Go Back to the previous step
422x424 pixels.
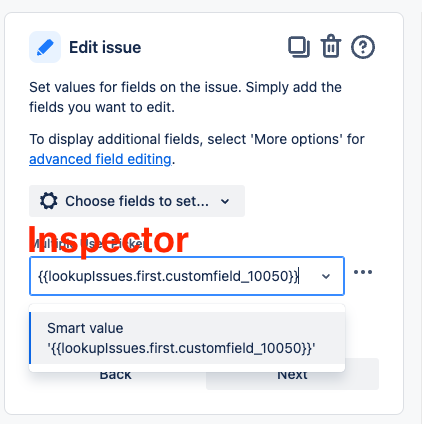tap(115, 374)
